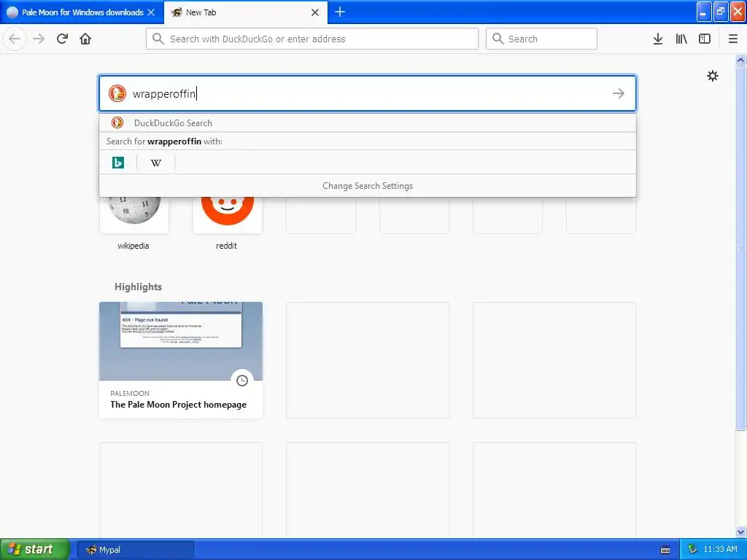Open the Pale Moon Project homepage highlight card
Screen dimensions: 747x560
(x=181, y=360)
